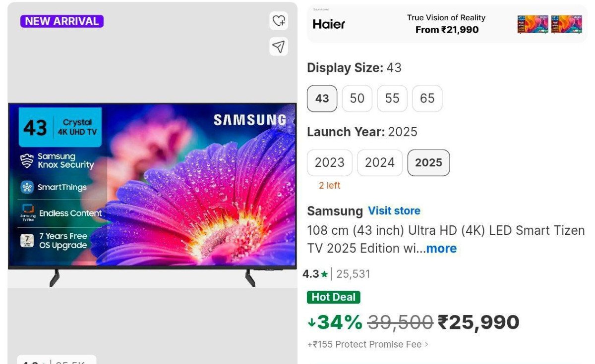Click the Samsung TV Plus icon
The width and height of the screenshot is (595, 364).
(x=27, y=212)
